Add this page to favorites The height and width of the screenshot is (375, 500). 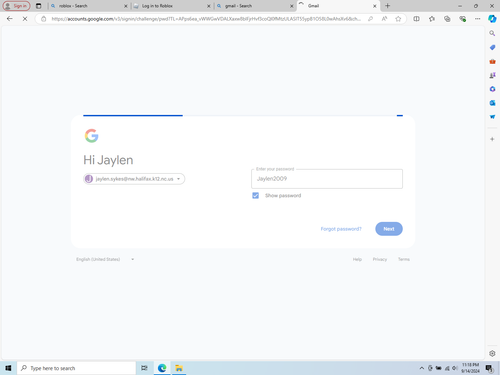(398, 19)
